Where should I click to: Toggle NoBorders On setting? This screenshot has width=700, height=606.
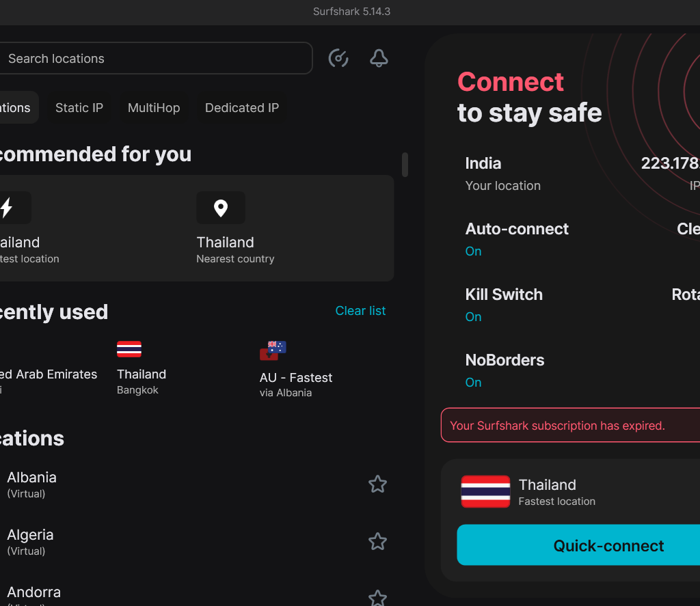click(x=474, y=383)
